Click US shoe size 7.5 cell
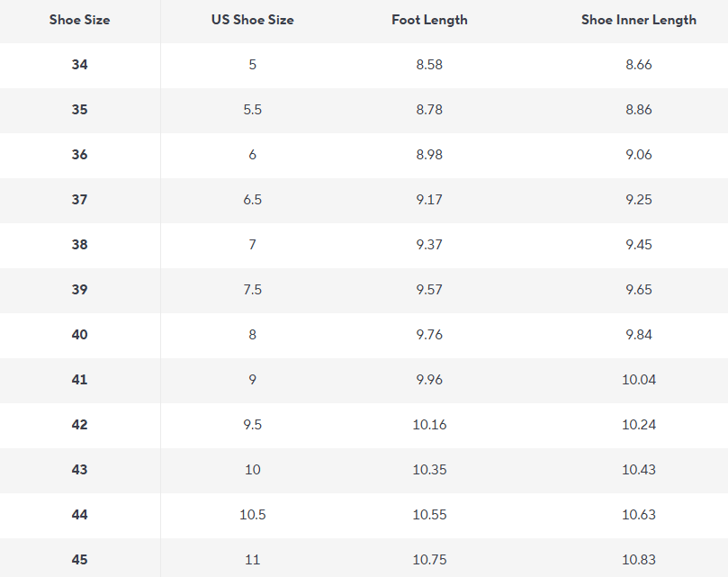Screen dimensions: 728x577 click(x=252, y=290)
